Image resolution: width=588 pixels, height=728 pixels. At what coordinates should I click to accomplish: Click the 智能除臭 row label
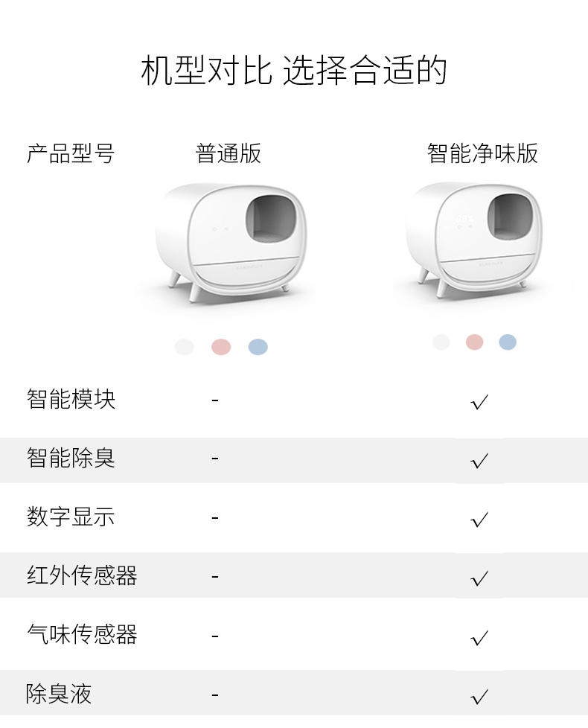coord(71,459)
